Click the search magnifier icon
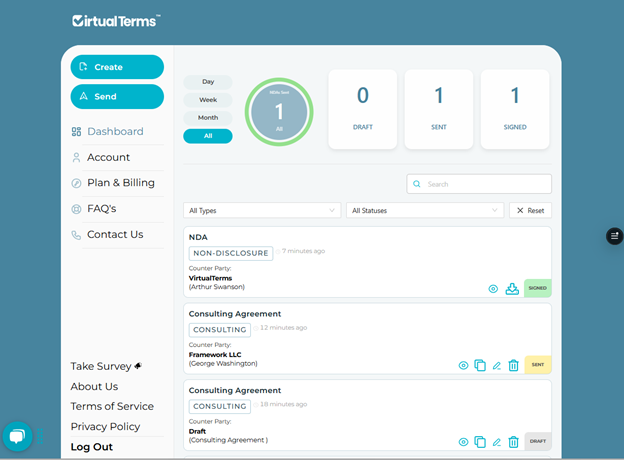 [417, 184]
